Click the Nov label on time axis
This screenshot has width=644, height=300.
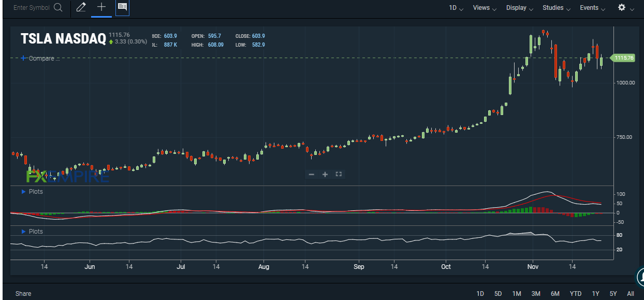coord(534,267)
